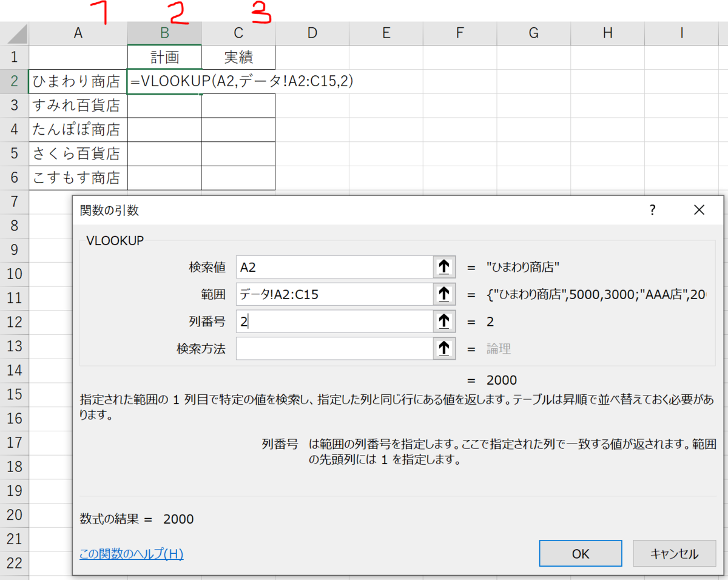Open the dialog help via question mark icon
Screen dimensions: 728x580
(652, 210)
